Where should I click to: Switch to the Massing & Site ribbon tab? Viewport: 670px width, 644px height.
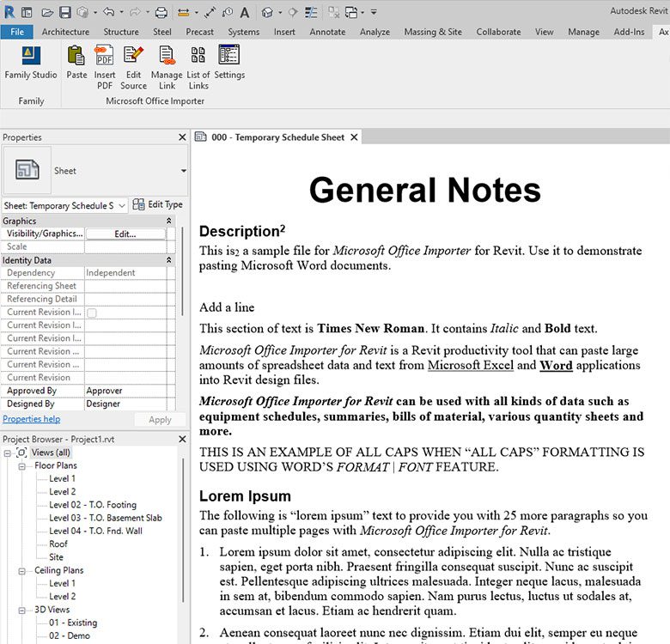pyautogui.click(x=433, y=32)
